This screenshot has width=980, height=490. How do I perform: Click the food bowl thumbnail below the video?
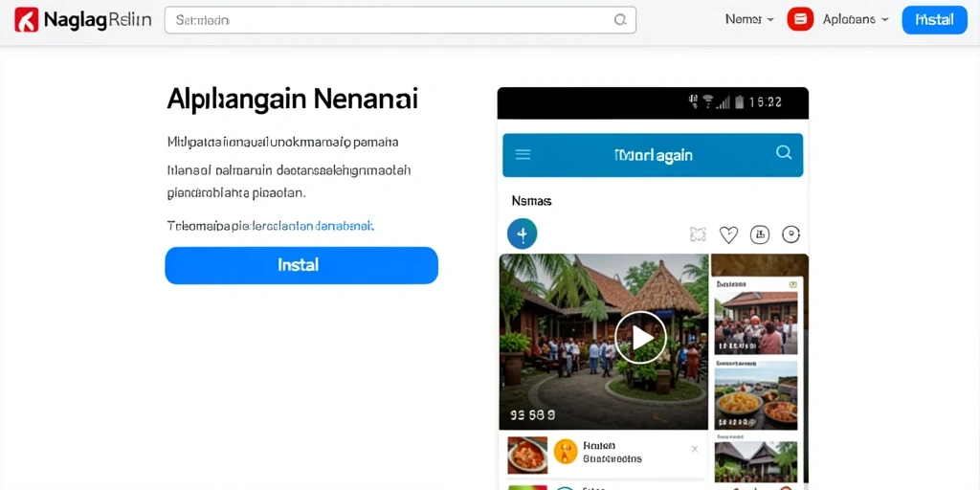(527, 455)
